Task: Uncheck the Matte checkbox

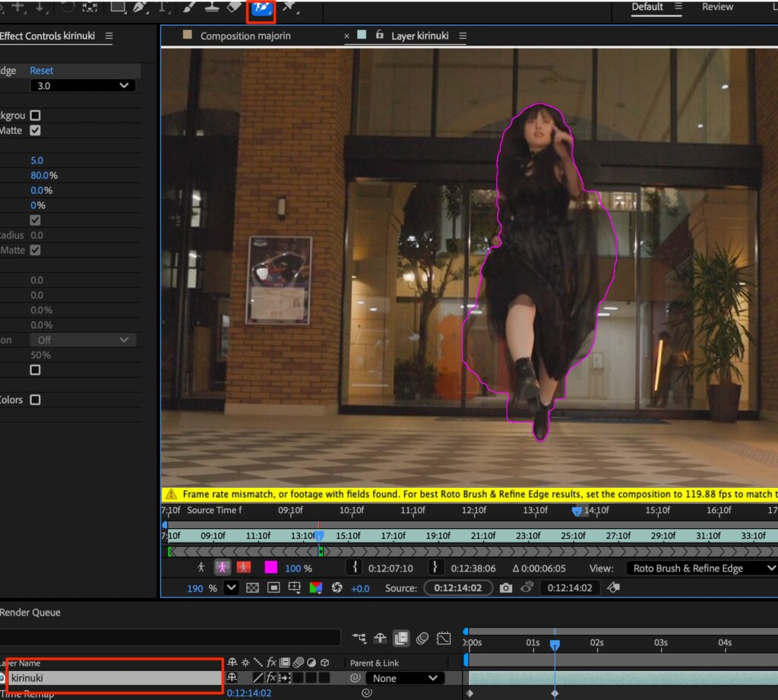Action: [35, 131]
